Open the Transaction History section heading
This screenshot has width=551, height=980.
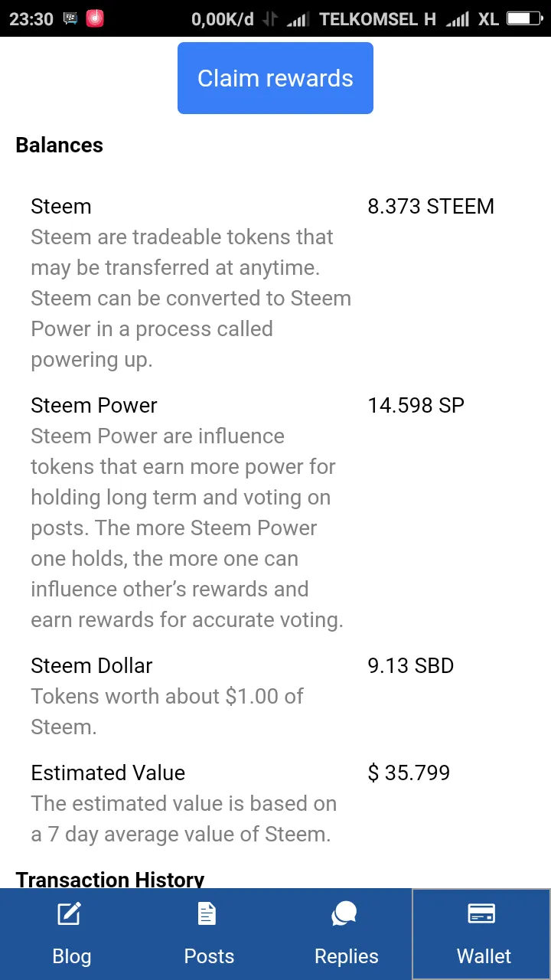pos(110,880)
